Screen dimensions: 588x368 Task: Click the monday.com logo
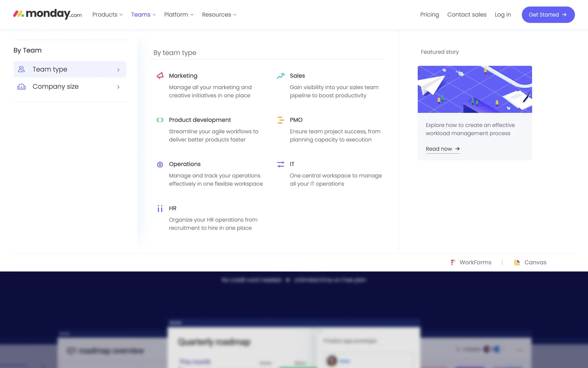[x=47, y=14]
